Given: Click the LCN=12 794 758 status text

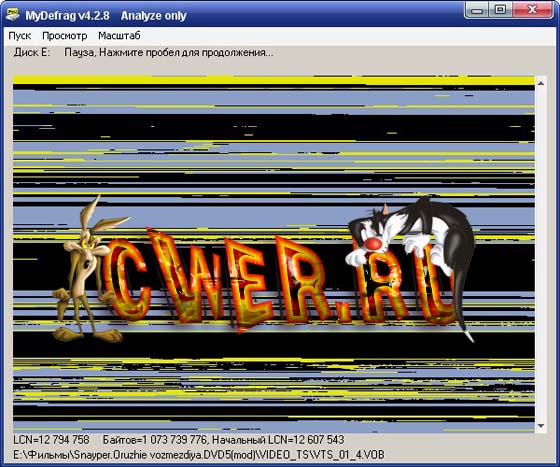Looking at the screenshot, I should point(51,440).
